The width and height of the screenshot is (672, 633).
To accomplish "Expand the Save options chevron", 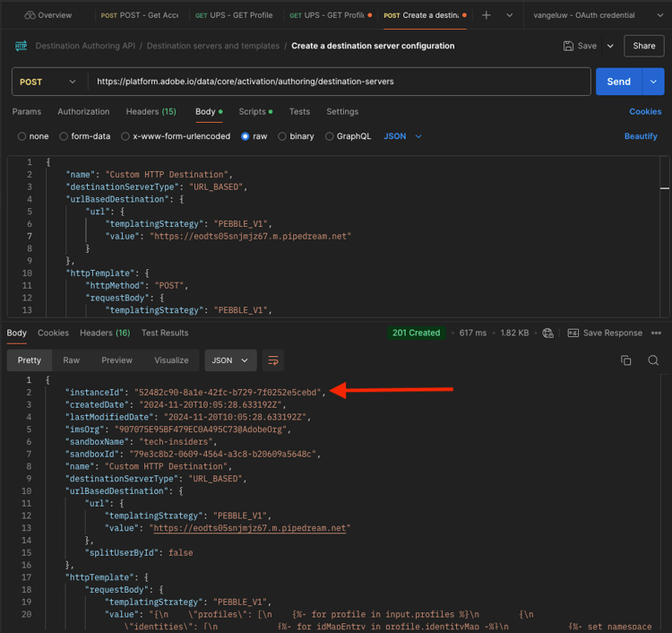I will click(x=610, y=46).
